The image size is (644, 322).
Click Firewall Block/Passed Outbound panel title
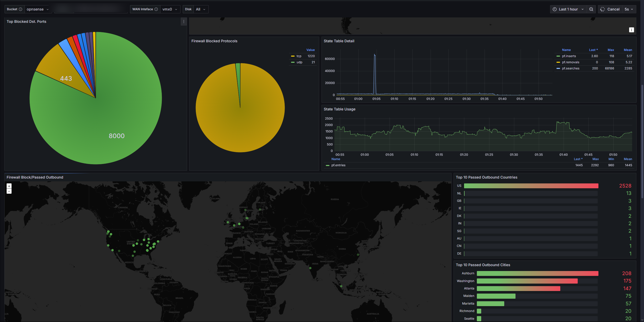click(x=35, y=177)
